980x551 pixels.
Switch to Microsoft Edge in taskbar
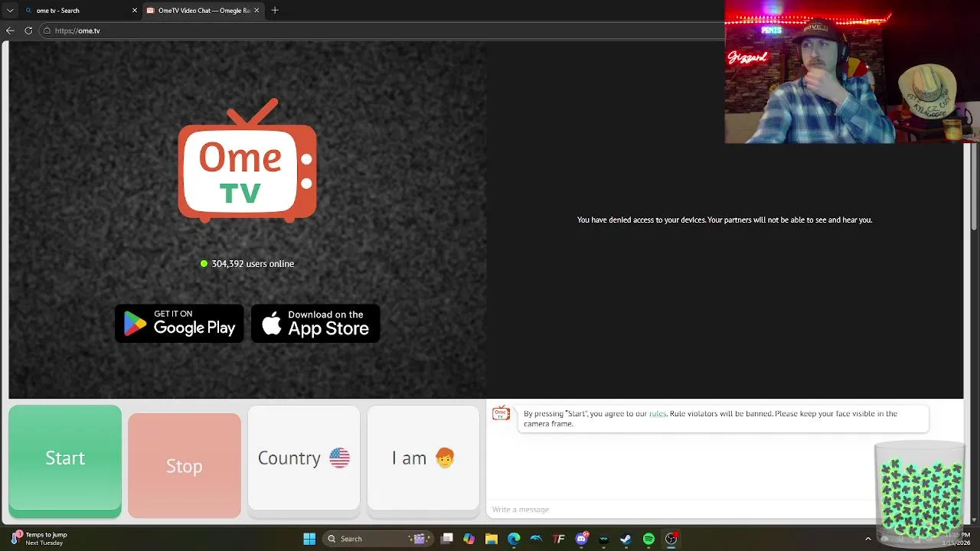point(514,539)
